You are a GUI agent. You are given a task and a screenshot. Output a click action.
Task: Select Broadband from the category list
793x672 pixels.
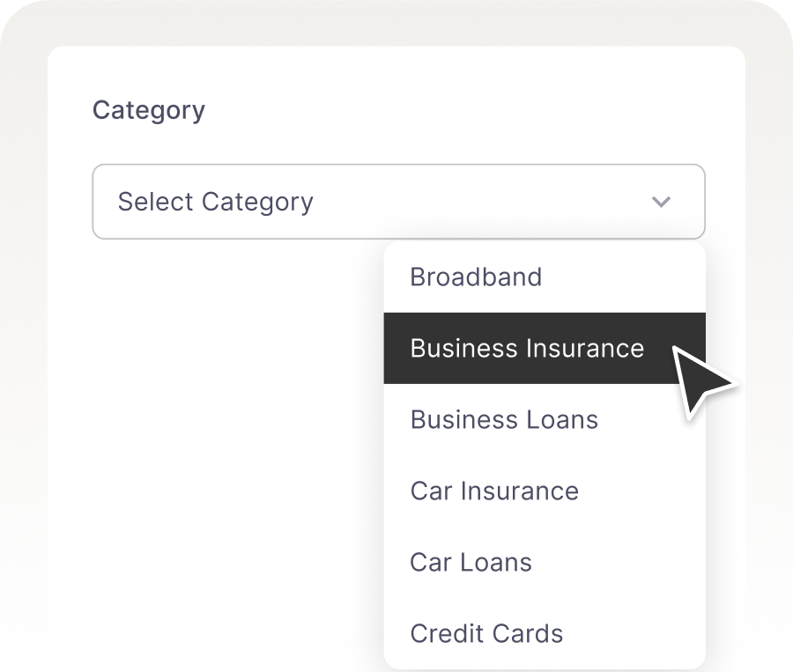pyautogui.click(x=476, y=277)
